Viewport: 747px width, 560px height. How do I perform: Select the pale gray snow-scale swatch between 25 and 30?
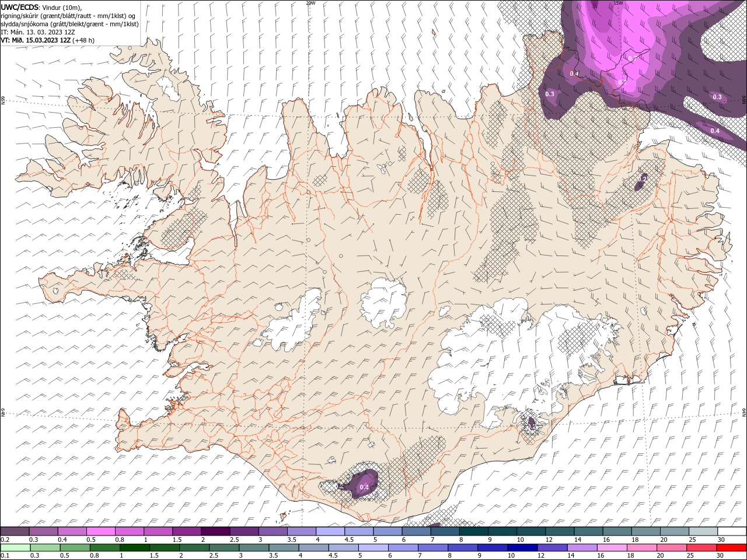[x=703, y=531]
